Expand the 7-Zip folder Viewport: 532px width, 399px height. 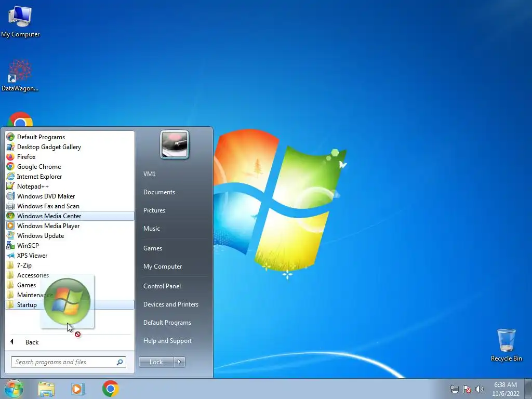(70, 265)
